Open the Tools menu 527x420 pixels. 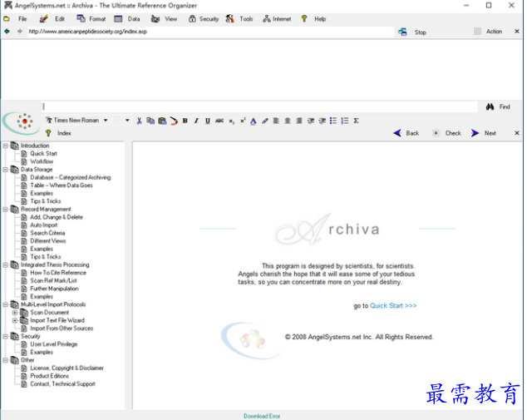pos(246,19)
